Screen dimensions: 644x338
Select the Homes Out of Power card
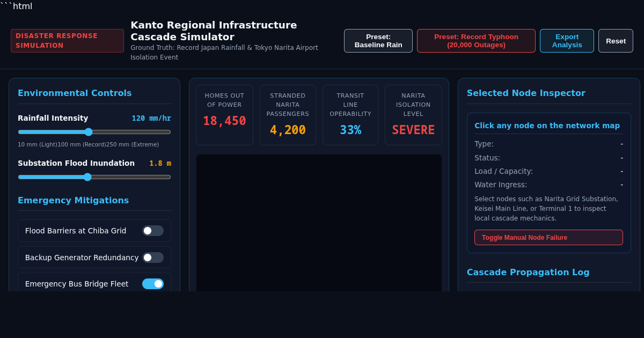click(x=224, y=115)
